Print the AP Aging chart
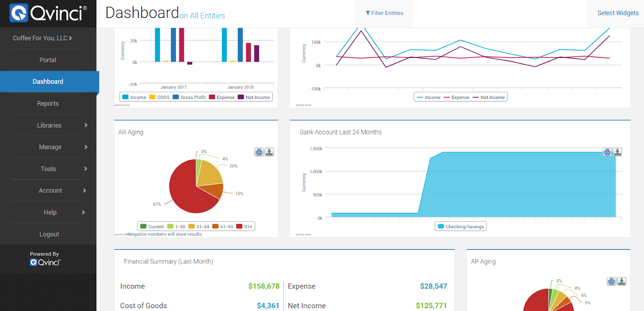Viewport: 644px width, 311px height. pos(611,281)
